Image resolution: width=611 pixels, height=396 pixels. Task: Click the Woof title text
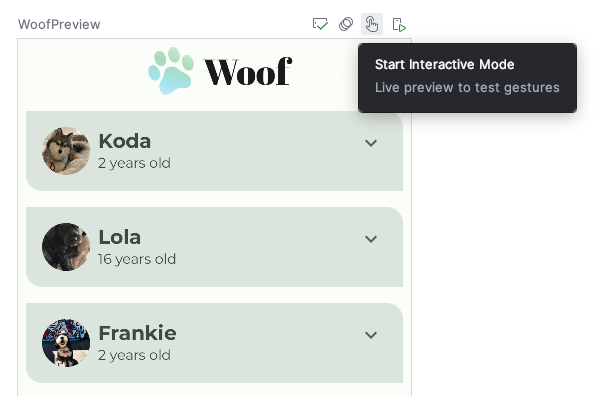pos(248,71)
